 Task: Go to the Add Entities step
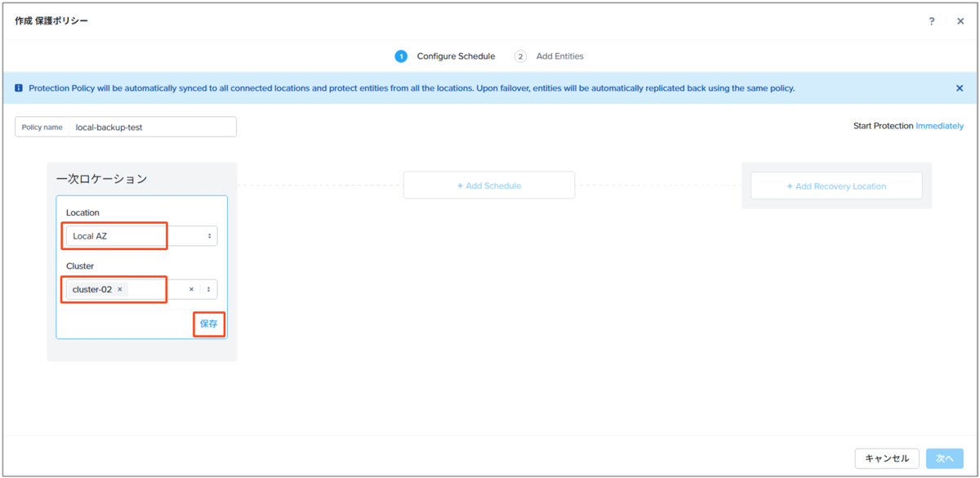[x=549, y=56]
